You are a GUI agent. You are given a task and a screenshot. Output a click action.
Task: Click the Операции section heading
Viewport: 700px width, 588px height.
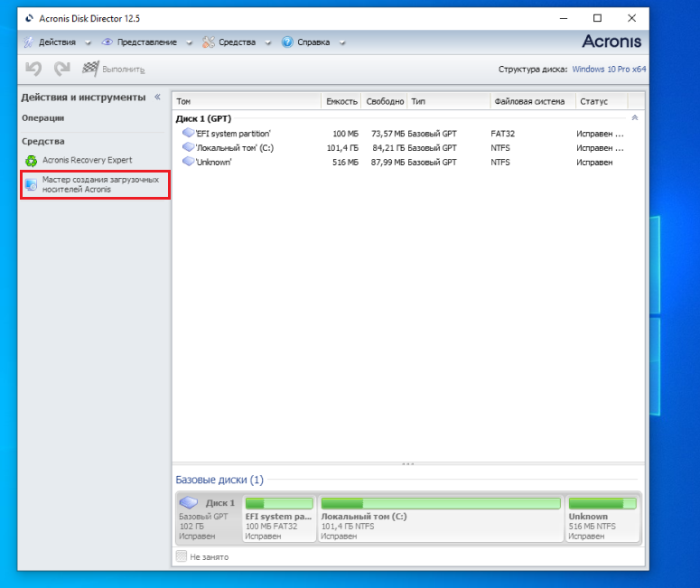point(42,117)
